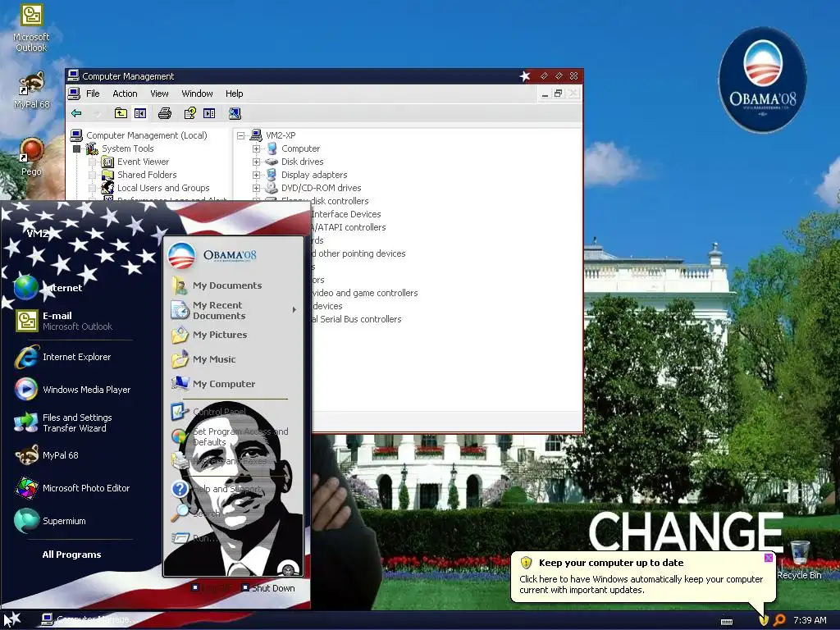Click the Show/Hide Action Pane toolbar icon
Image resolution: width=840 pixels, height=630 pixels.
tap(209, 113)
